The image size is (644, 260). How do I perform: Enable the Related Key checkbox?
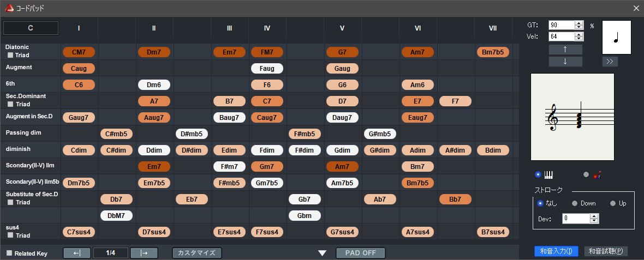9,253
